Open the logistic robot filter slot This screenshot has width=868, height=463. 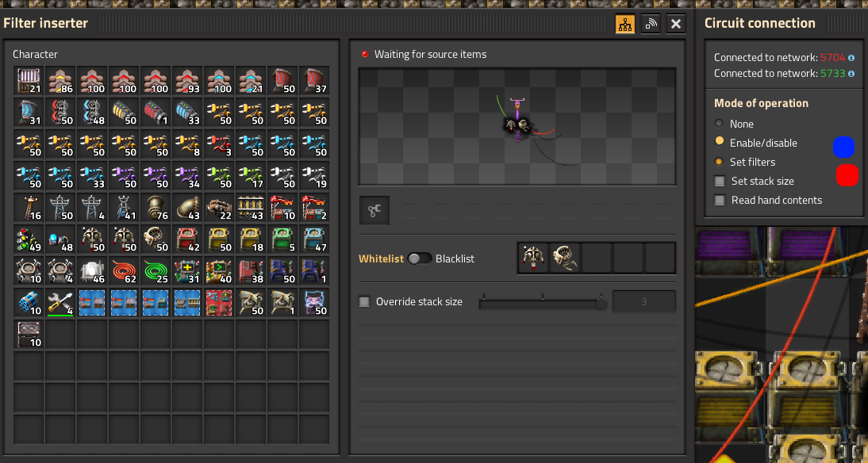(533, 258)
